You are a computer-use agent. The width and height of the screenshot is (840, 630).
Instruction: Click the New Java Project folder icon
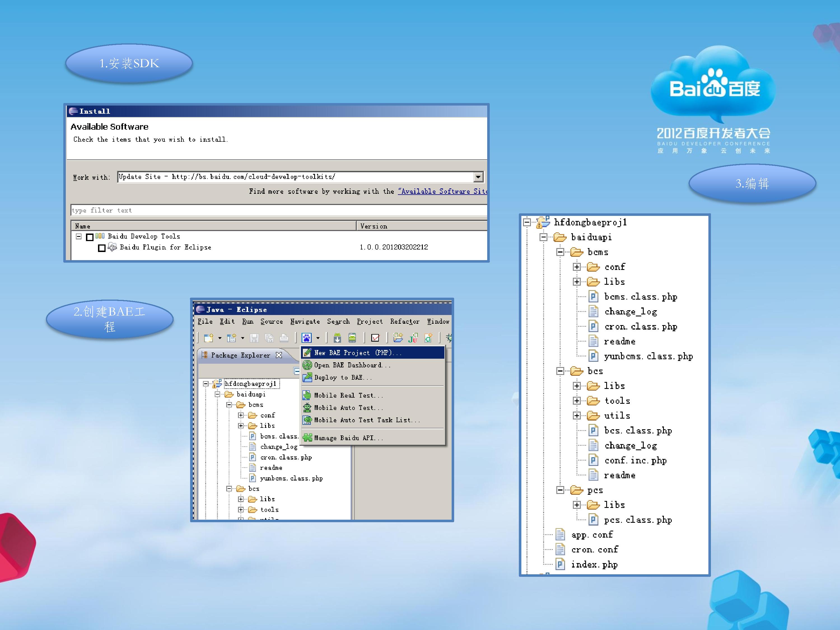pos(398,338)
